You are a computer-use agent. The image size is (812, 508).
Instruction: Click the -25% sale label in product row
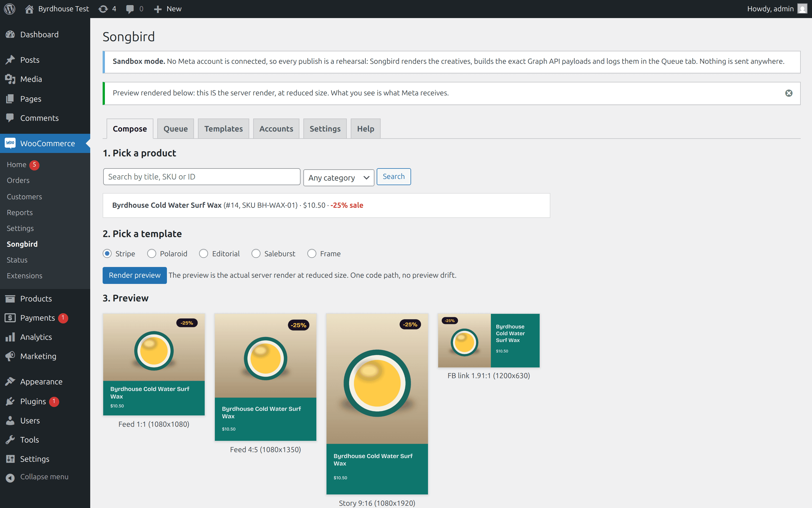coord(347,205)
